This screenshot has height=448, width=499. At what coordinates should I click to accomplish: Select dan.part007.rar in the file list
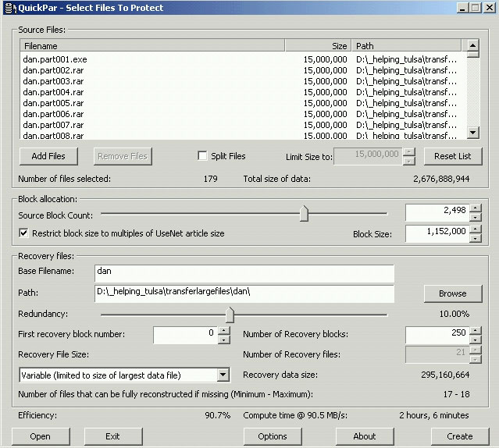53,125
